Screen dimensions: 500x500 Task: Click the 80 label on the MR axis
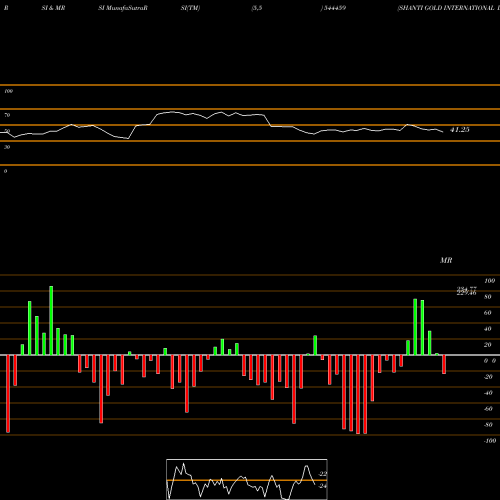488,297
